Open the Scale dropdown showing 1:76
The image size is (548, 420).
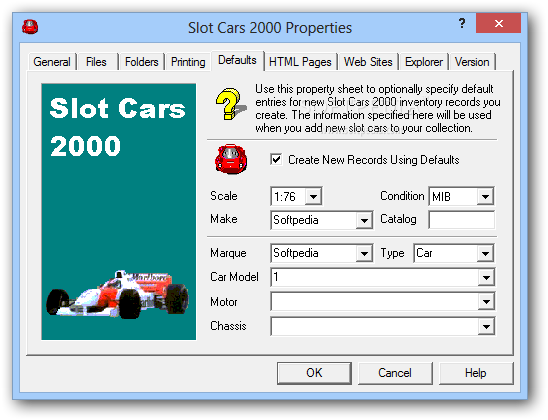(313, 196)
